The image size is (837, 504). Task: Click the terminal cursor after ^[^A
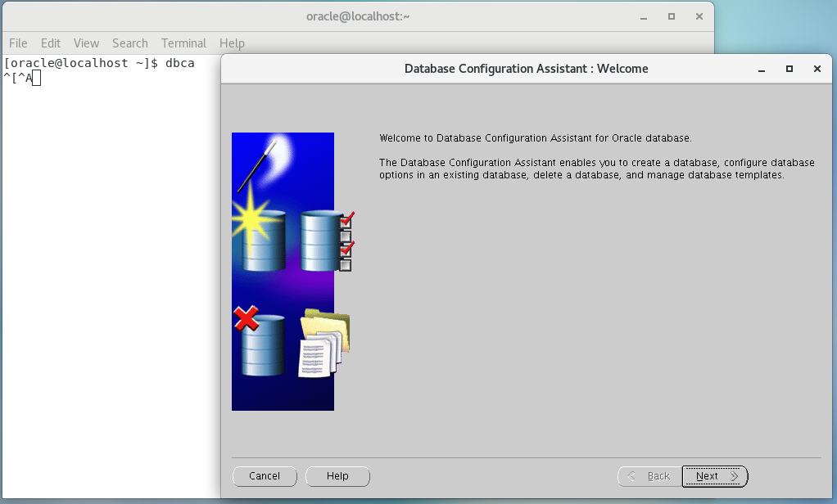[36, 79]
